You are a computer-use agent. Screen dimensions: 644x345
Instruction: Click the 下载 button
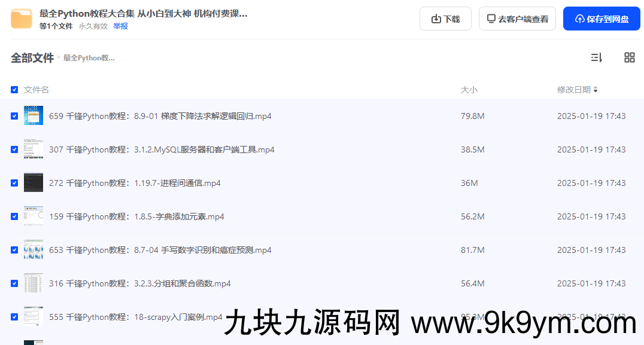[445, 19]
